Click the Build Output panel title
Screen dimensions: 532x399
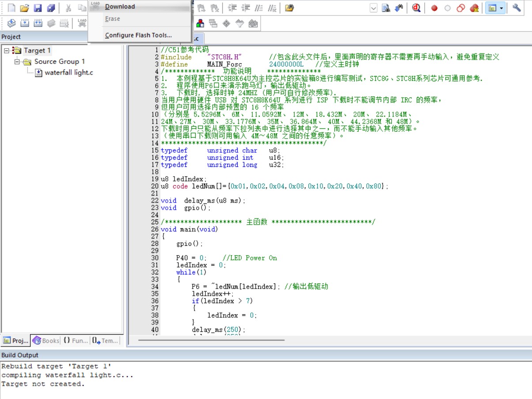point(20,355)
